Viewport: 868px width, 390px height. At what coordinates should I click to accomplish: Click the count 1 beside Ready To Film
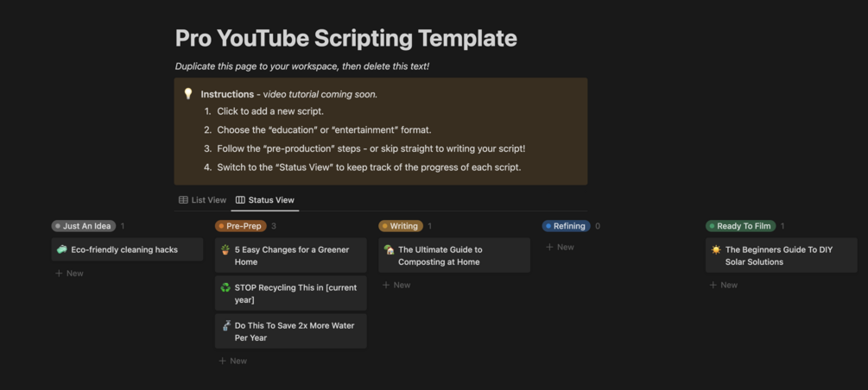[782, 226]
